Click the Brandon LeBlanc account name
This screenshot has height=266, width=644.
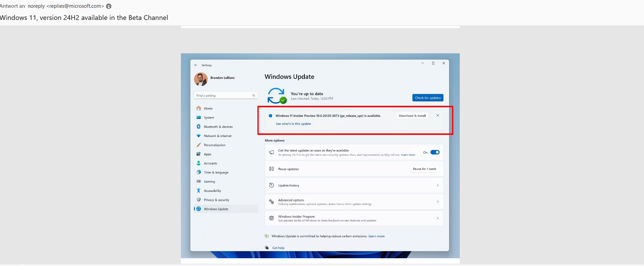(222, 78)
